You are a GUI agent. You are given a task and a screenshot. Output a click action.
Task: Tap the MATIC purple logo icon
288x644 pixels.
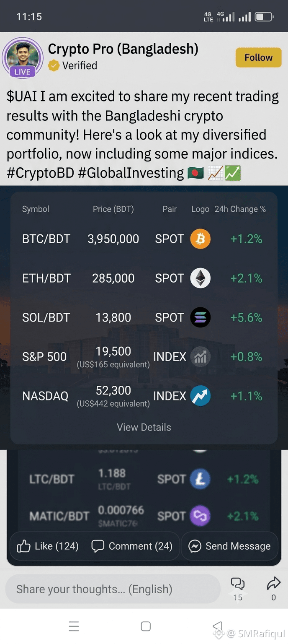tap(201, 516)
